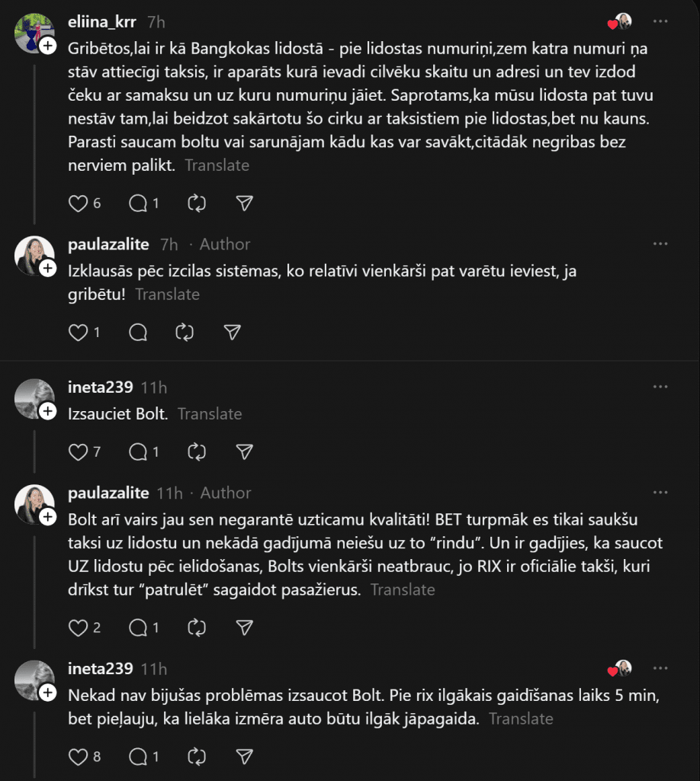Open more options on "Izsauciet Bolt." comment
This screenshot has width=700, height=781.
[660, 387]
